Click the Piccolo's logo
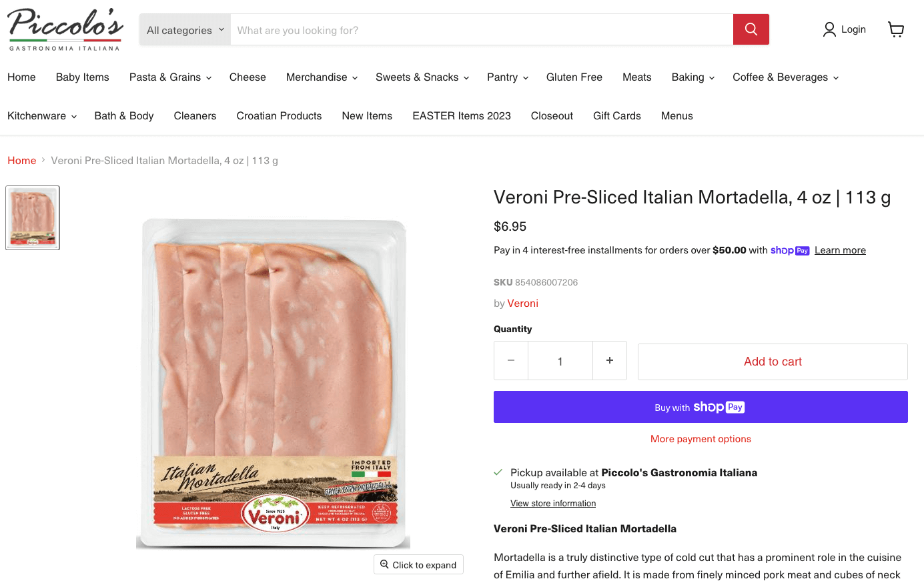This screenshot has width=924, height=581. point(65,29)
